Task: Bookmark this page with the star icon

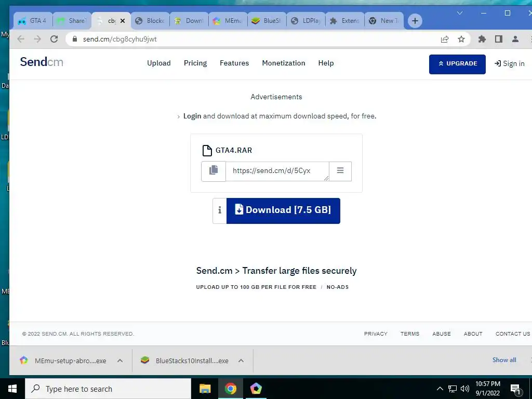Action: [x=461, y=39]
